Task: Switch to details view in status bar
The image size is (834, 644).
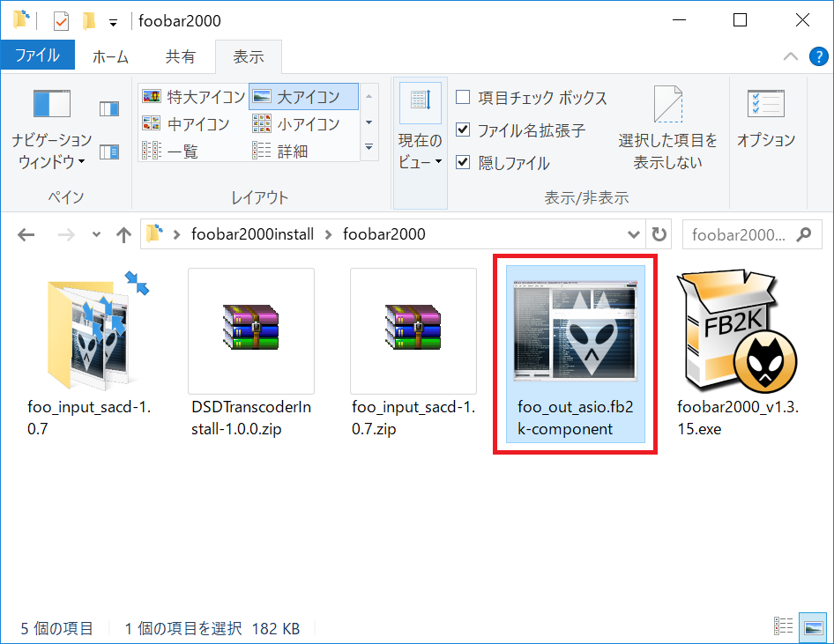Action: tap(783, 625)
